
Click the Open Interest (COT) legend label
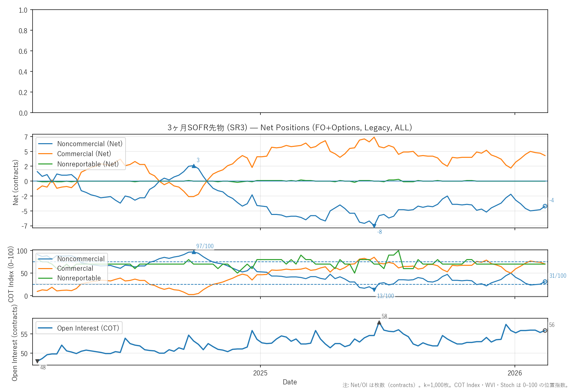click(88, 328)
